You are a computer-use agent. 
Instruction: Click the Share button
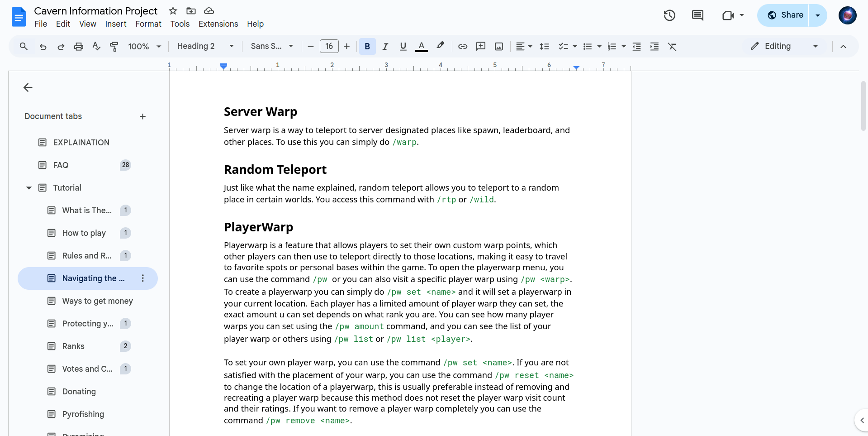783,15
